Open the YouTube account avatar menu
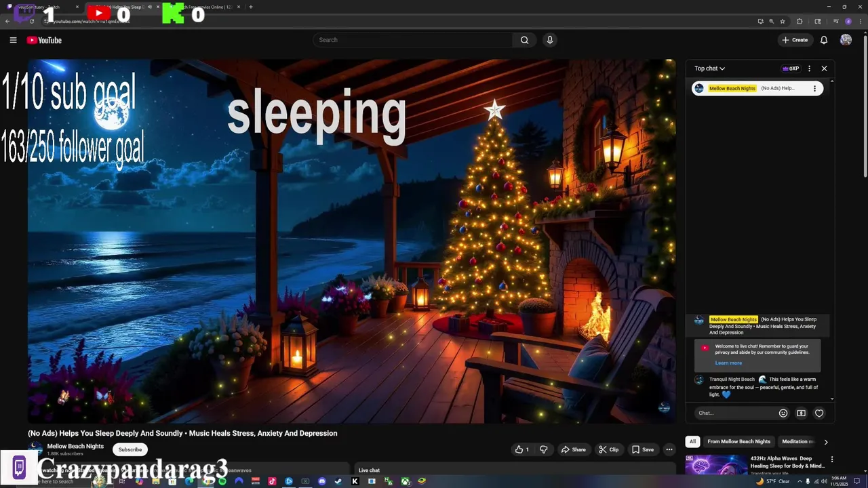 pos(846,40)
